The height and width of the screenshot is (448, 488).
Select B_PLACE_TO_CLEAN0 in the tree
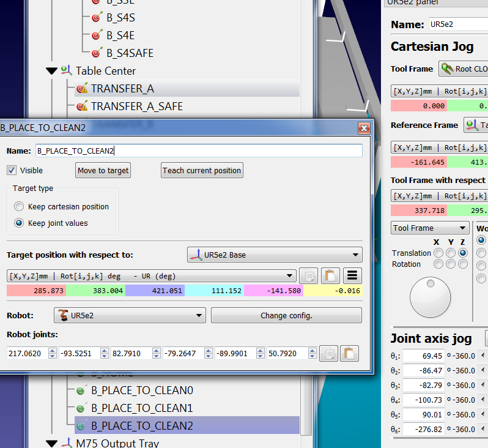tap(141, 390)
